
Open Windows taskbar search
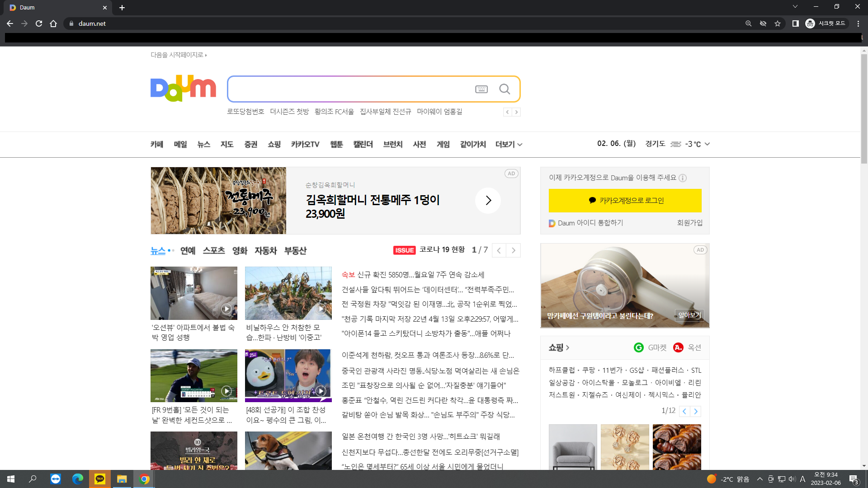tap(33, 479)
